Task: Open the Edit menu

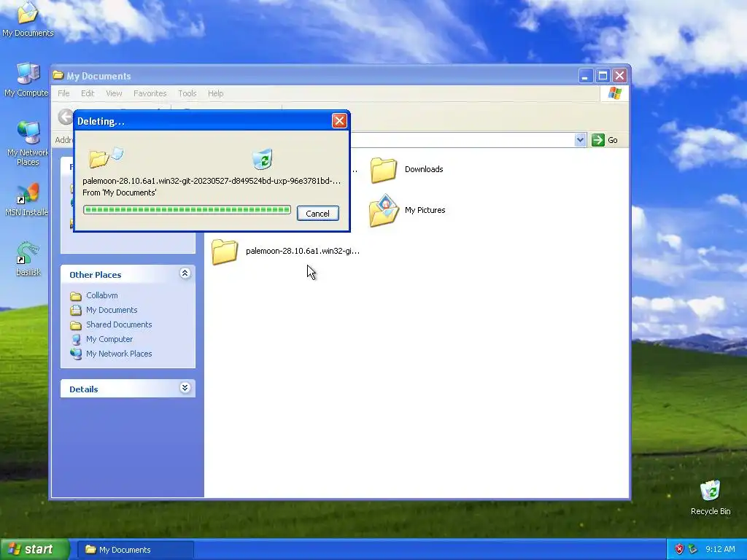Action: tap(88, 93)
